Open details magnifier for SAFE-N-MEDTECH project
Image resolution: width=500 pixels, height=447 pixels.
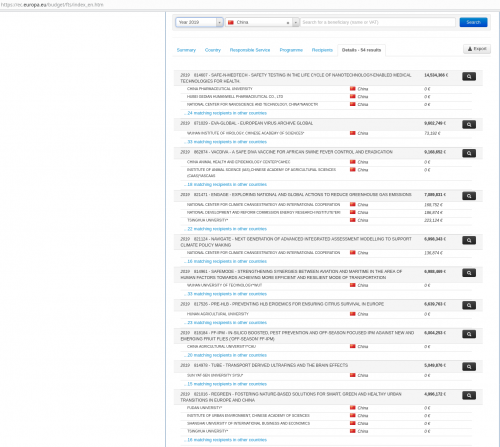pyautogui.click(x=469, y=76)
